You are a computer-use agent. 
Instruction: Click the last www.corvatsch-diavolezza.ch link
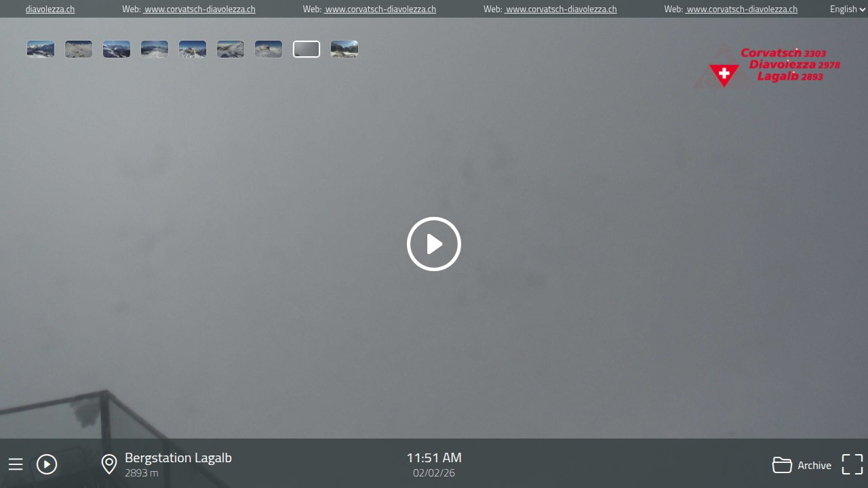741,9
